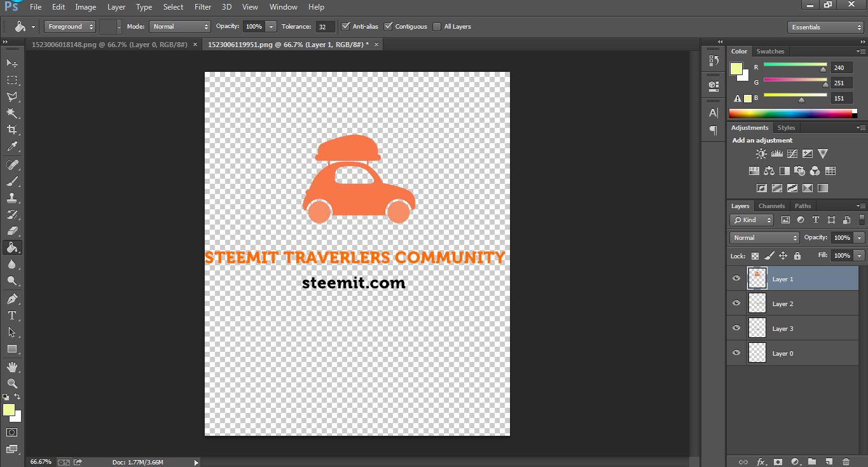This screenshot has height=467, width=868.
Task: Create a new layer icon
Action: click(x=829, y=461)
